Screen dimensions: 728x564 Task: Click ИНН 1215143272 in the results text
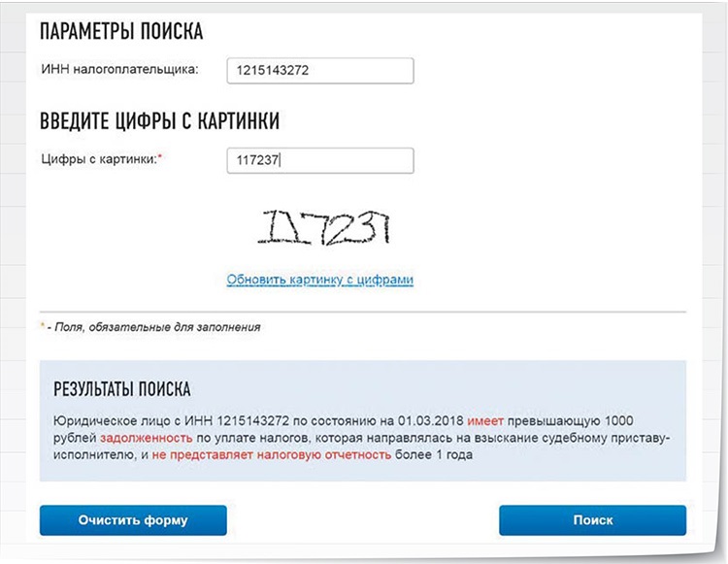click(x=237, y=421)
